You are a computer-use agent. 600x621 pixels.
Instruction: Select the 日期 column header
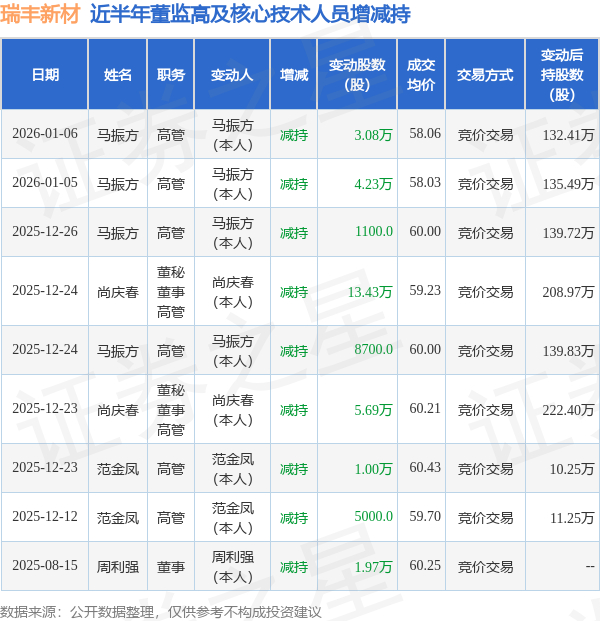[45, 74]
